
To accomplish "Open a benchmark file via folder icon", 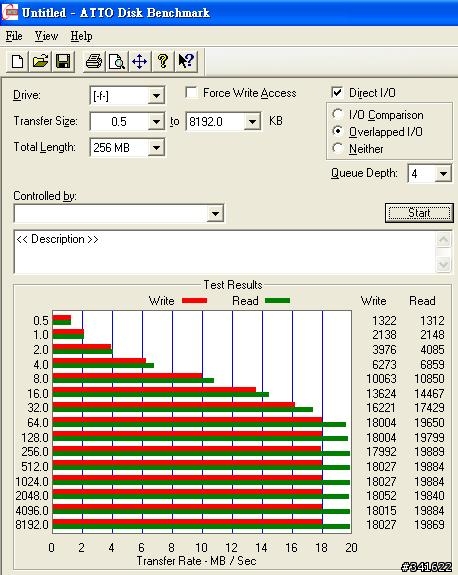I will click(40, 61).
